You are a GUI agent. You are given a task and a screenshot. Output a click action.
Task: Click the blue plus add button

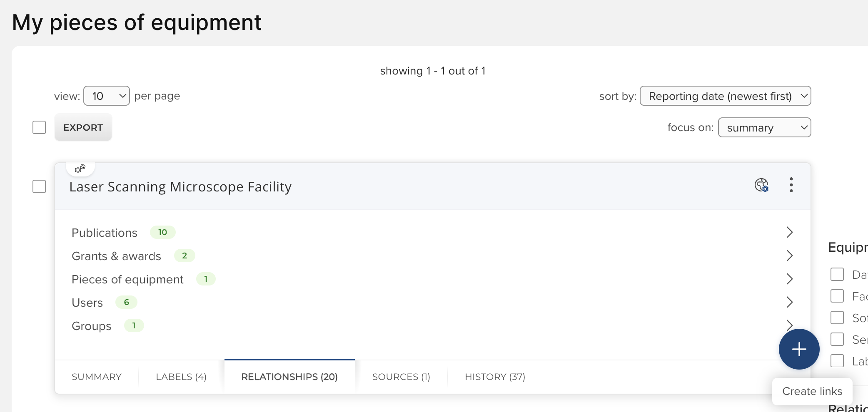[799, 349]
